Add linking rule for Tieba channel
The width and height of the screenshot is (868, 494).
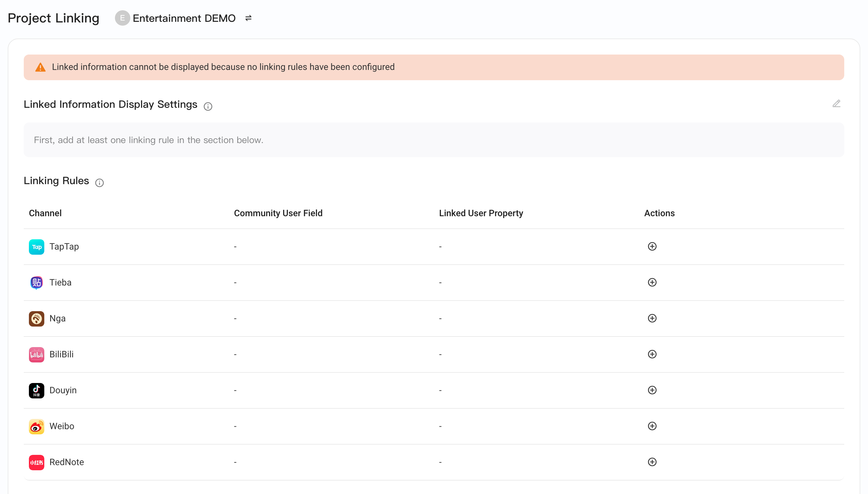click(652, 282)
